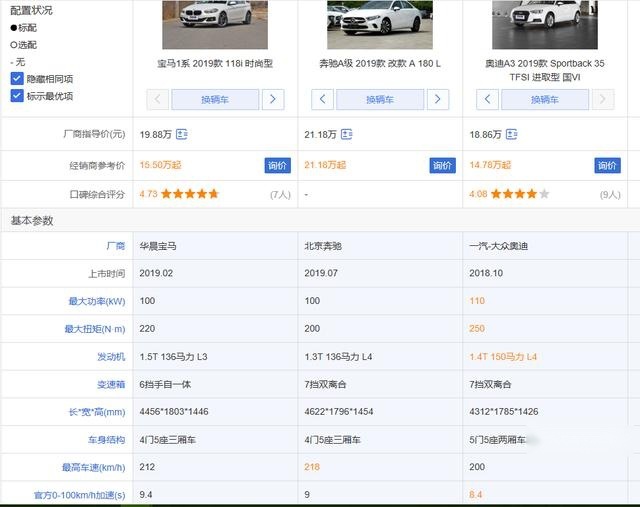The height and width of the screenshot is (507, 640).
Task: Click 询价 button for 21.18万起
Action: 442,165
